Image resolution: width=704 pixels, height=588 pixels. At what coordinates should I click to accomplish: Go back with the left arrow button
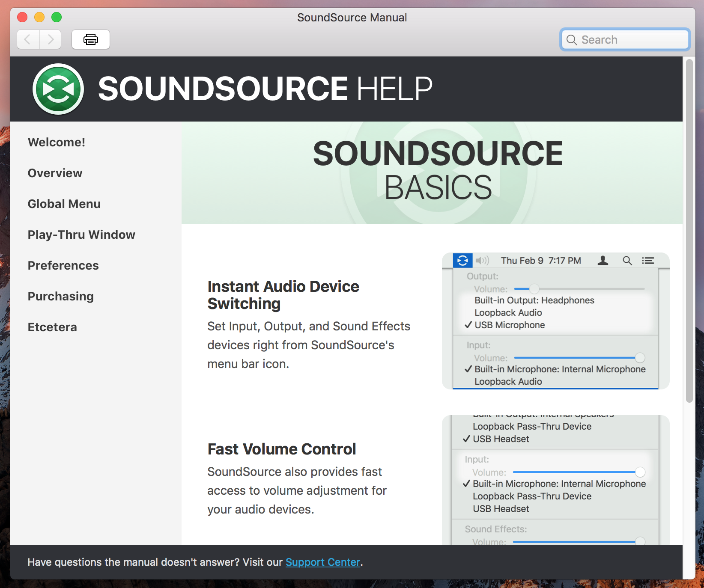[28, 40]
